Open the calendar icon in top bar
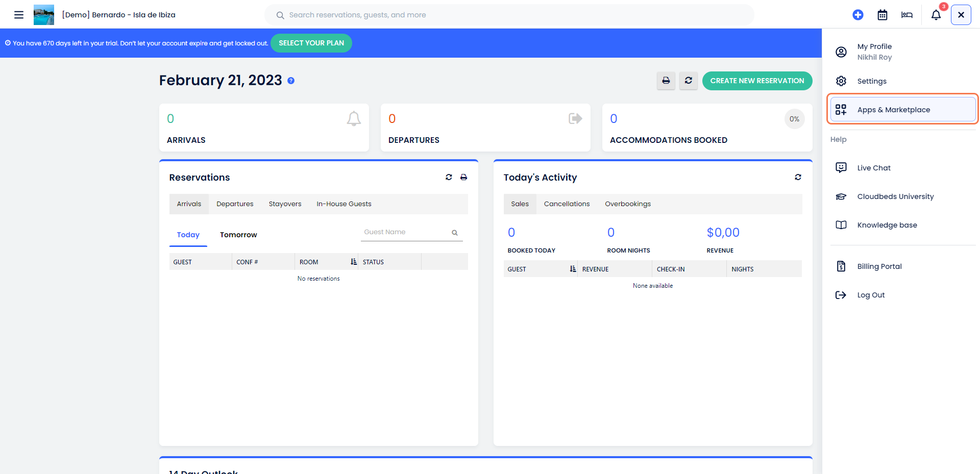 tap(883, 15)
